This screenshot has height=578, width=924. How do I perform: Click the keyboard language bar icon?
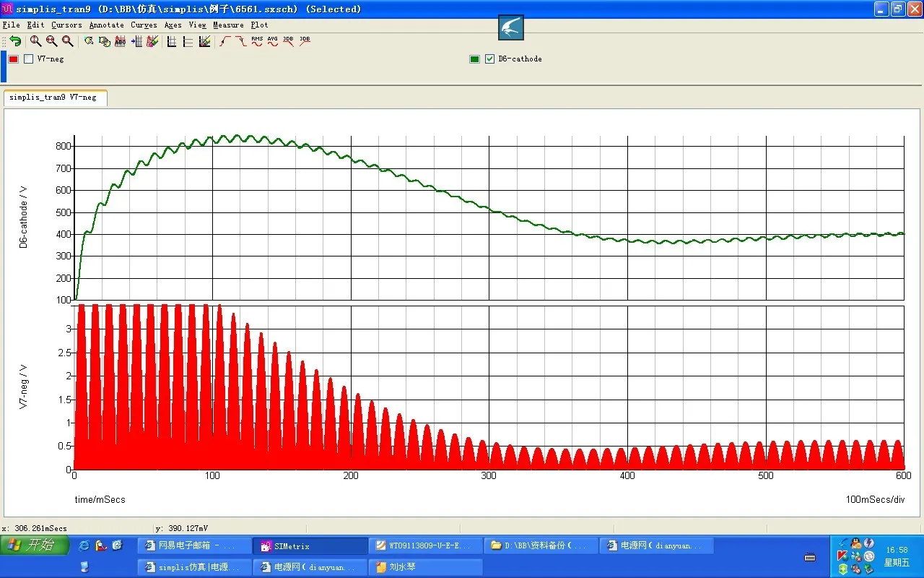(810, 556)
